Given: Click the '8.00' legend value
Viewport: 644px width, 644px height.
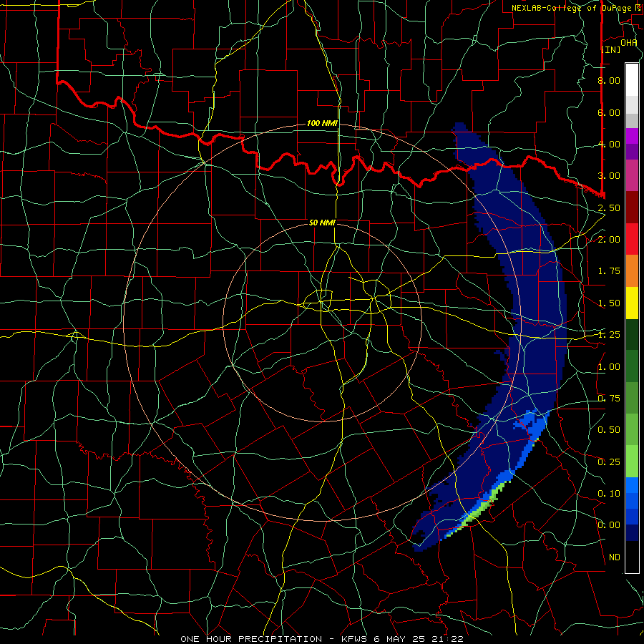Looking at the screenshot, I should click(609, 80).
